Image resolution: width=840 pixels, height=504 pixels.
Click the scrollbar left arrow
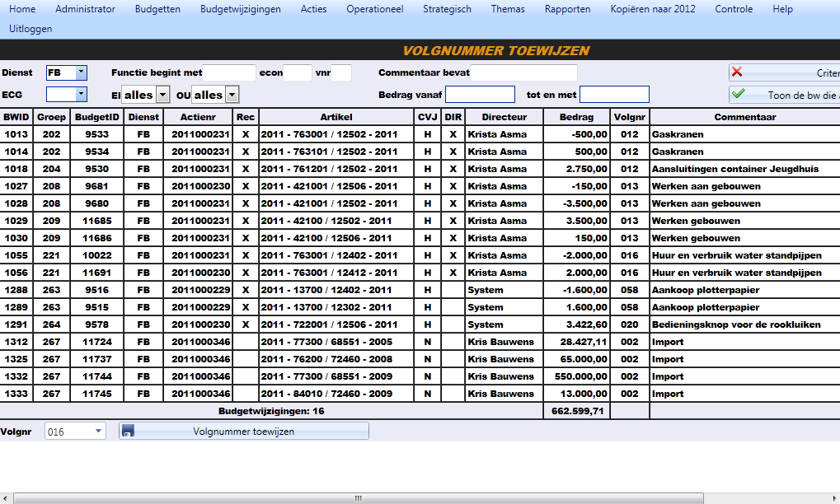coord(5,498)
